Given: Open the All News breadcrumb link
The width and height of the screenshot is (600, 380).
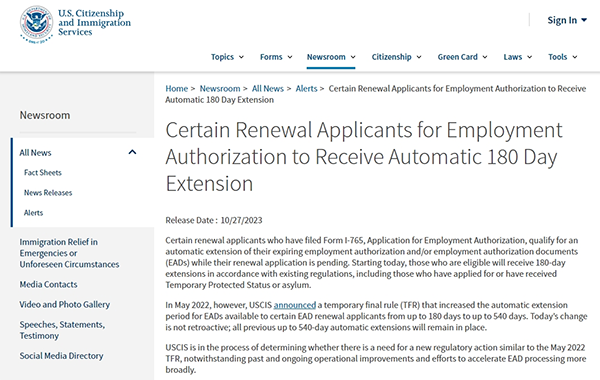Looking at the screenshot, I should tap(267, 89).
